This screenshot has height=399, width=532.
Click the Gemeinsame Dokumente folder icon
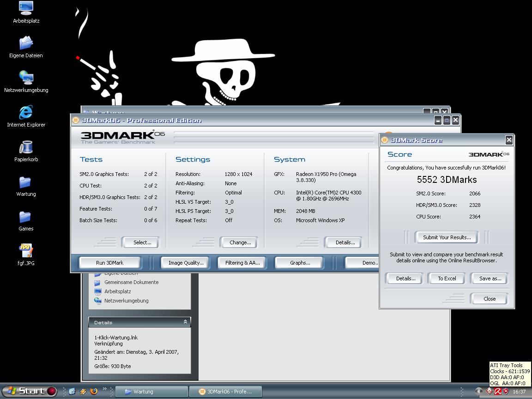click(x=98, y=282)
